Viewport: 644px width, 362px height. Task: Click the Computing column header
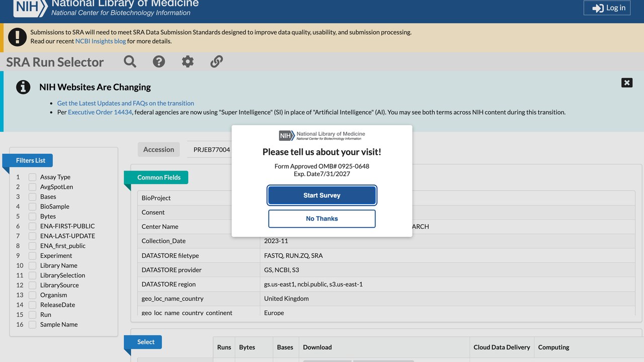tap(553, 347)
